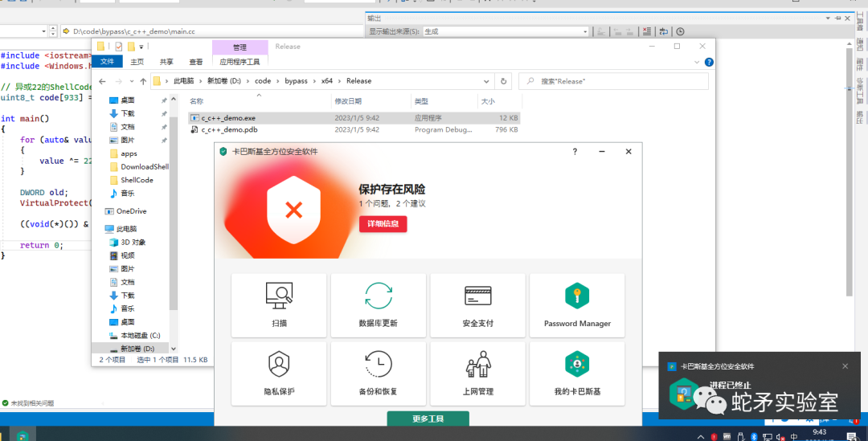The height and width of the screenshot is (441, 868).
Task: Open the ShellCode folder in sidebar
Action: click(x=131, y=180)
